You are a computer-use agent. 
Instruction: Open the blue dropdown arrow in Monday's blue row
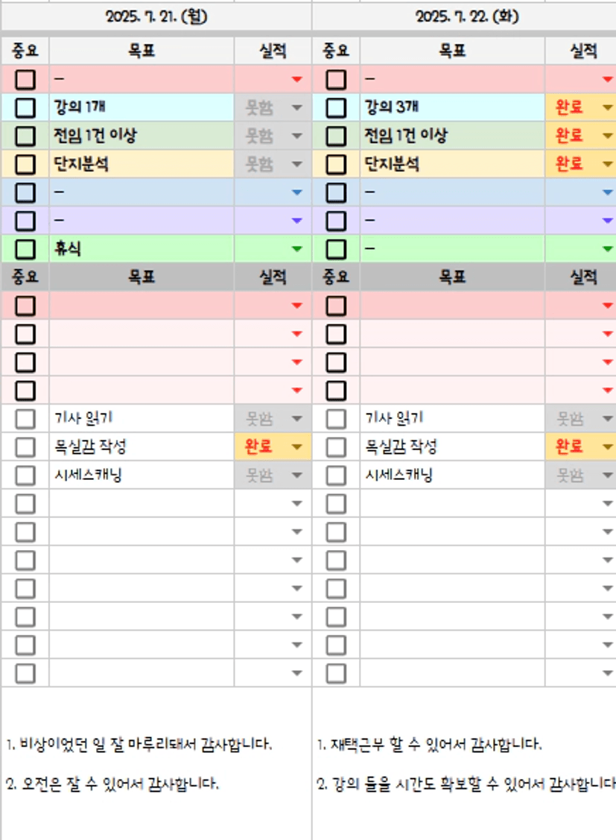(x=297, y=192)
